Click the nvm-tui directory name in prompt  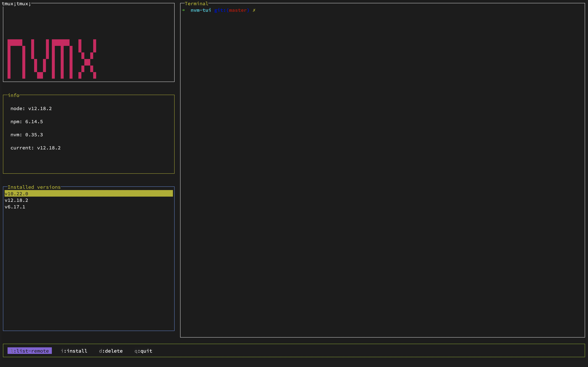pos(201,10)
